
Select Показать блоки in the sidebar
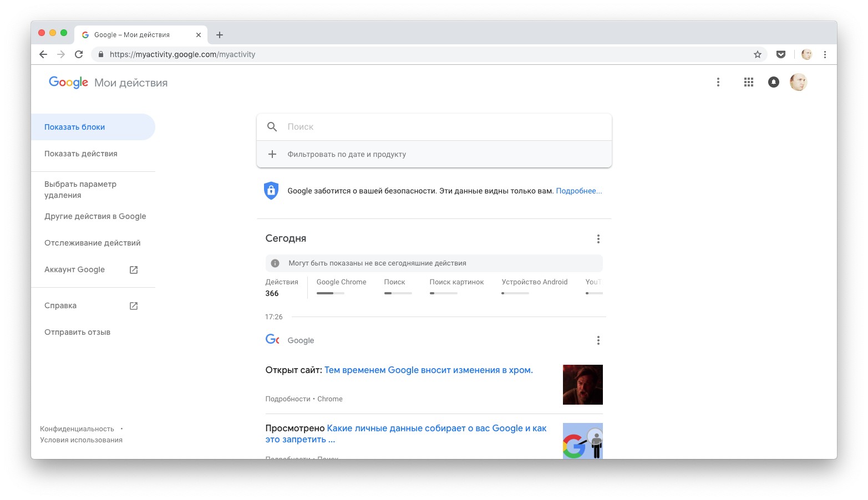(x=75, y=127)
